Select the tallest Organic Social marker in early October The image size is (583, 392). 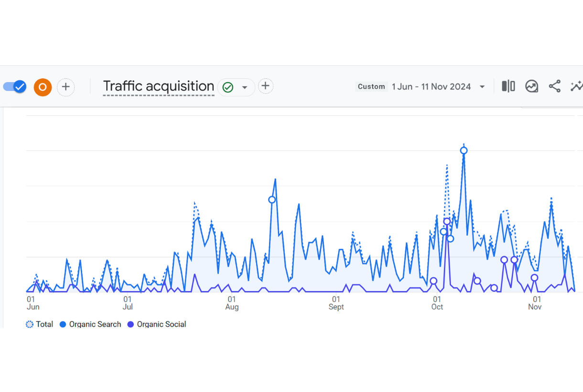coord(447,221)
